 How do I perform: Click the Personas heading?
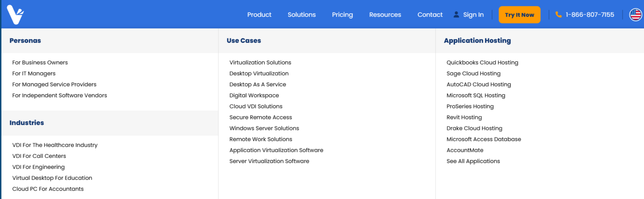pyautogui.click(x=25, y=41)
